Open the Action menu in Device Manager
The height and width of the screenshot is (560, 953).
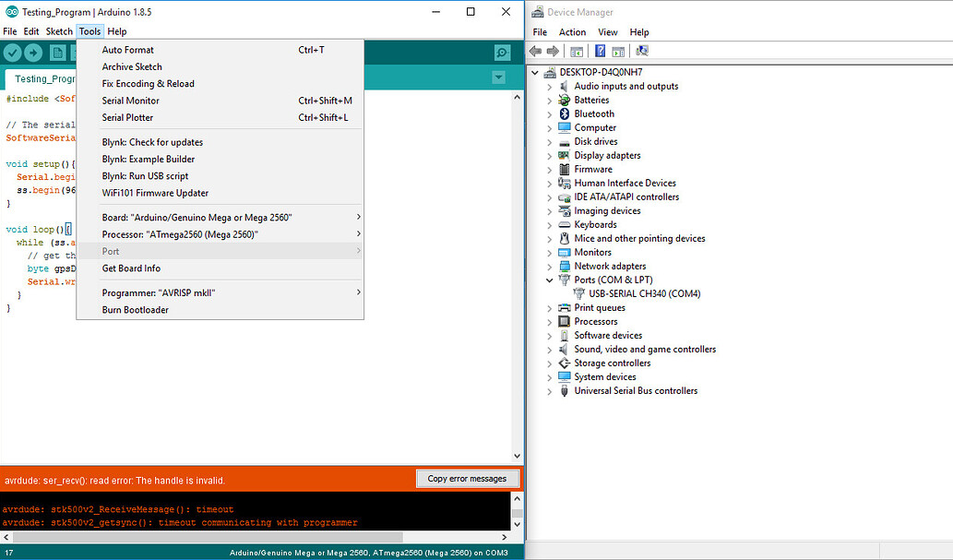coord(572,31)
